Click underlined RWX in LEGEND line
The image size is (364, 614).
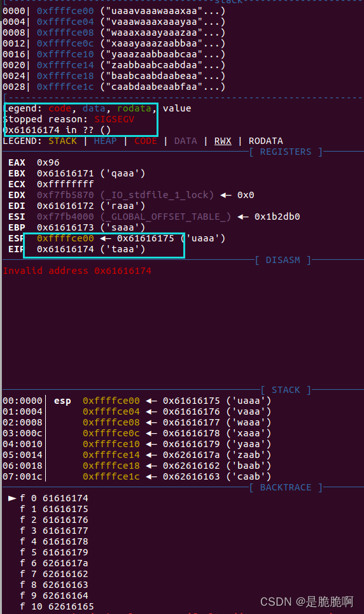pyautogui.click(x=223, y=141)
